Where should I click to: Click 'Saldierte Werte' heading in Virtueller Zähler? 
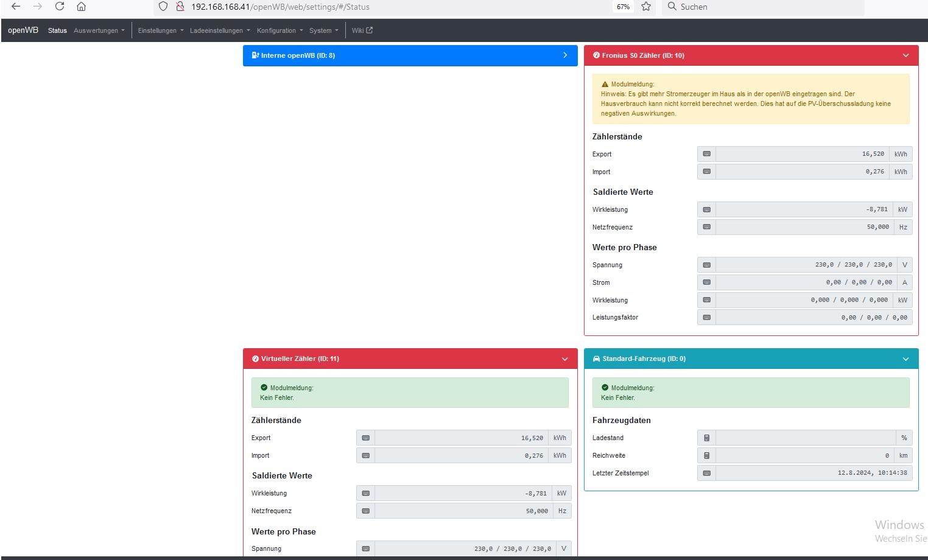(x=282, y=475)
